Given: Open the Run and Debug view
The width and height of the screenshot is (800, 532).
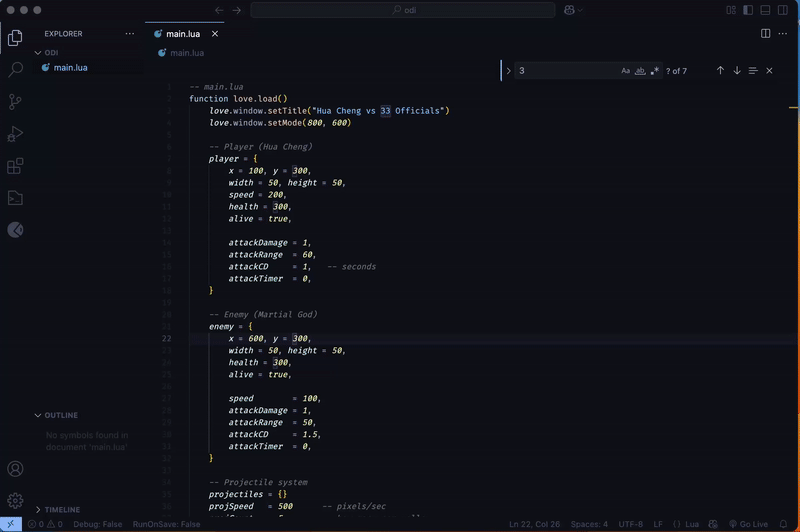Looking at the screenshot, I should (x=15, y=134).
